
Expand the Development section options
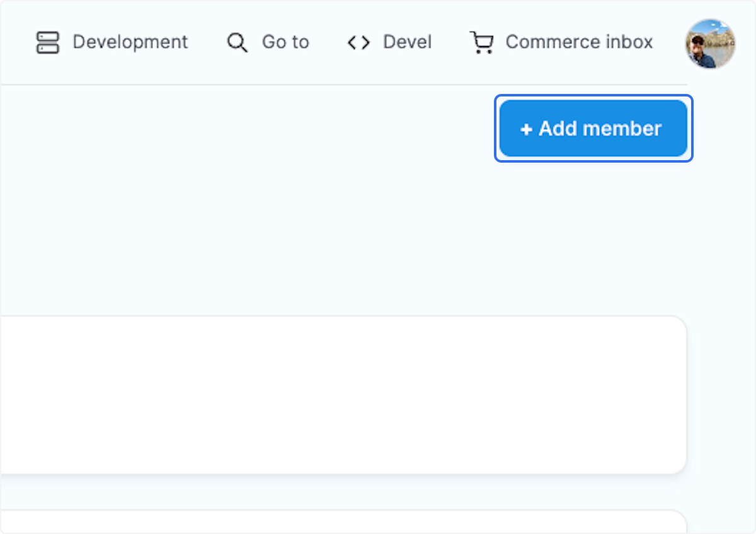click(x=113, y=42)
